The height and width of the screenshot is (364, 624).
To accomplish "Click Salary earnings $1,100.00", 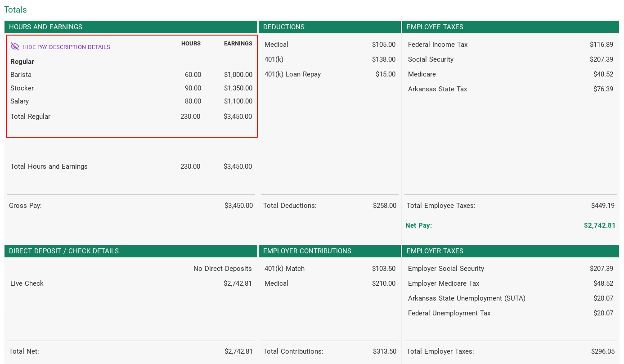I will [238, 101].
